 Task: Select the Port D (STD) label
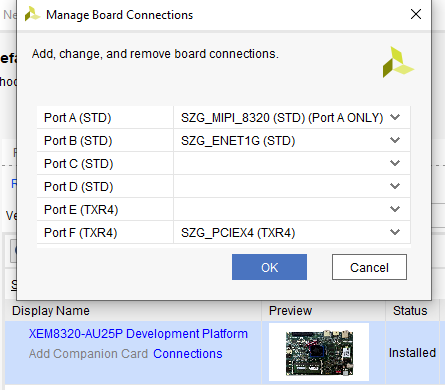78,187
